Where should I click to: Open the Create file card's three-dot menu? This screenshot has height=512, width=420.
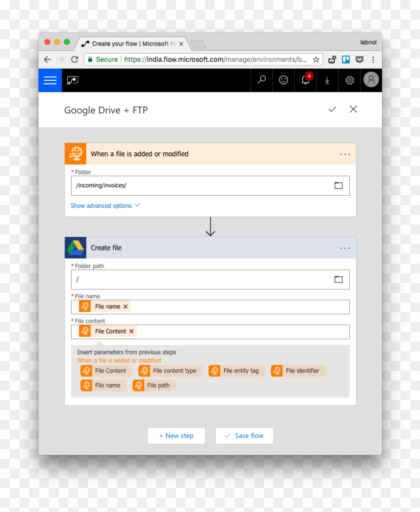(345, 248)
